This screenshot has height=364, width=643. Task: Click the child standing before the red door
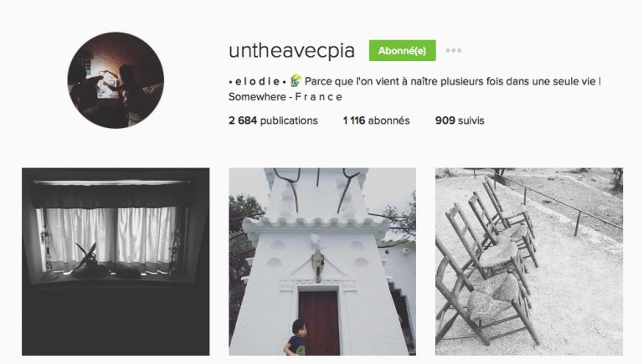(296, 337)
